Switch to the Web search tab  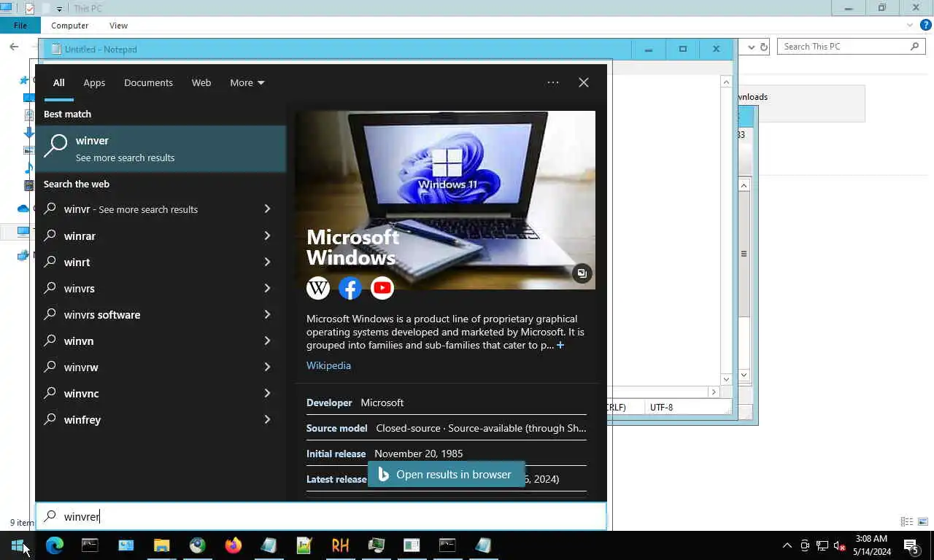pyautogui.click(x=201, y=82)
